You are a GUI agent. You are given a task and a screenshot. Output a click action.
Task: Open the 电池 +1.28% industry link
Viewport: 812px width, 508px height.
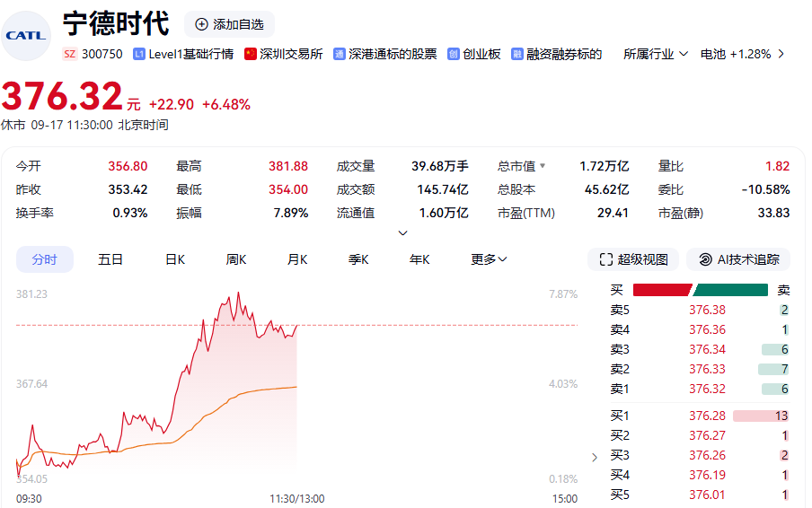click(x=736, y=54)
